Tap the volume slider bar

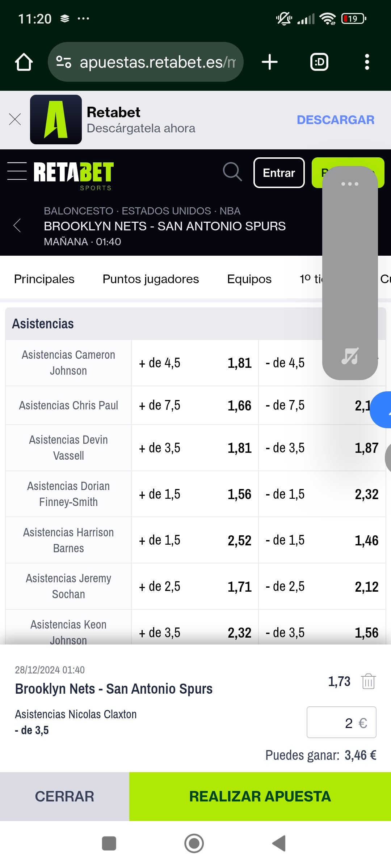tap(350, 268)
